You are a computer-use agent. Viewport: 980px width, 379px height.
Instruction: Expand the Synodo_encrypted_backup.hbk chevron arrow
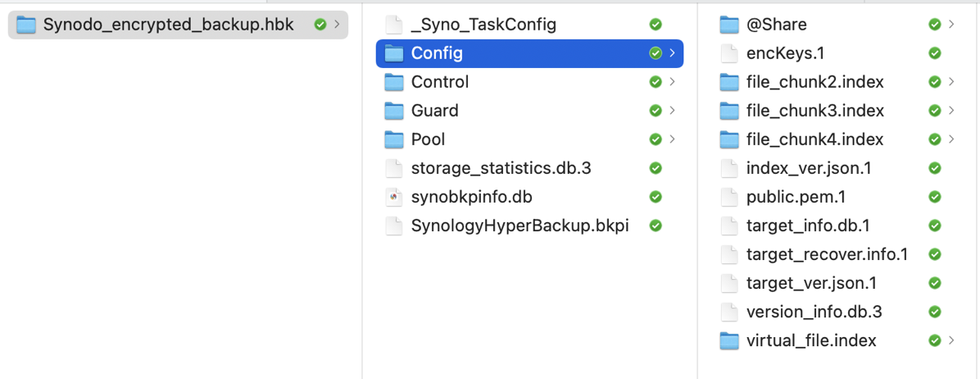[x=337, y=25]
